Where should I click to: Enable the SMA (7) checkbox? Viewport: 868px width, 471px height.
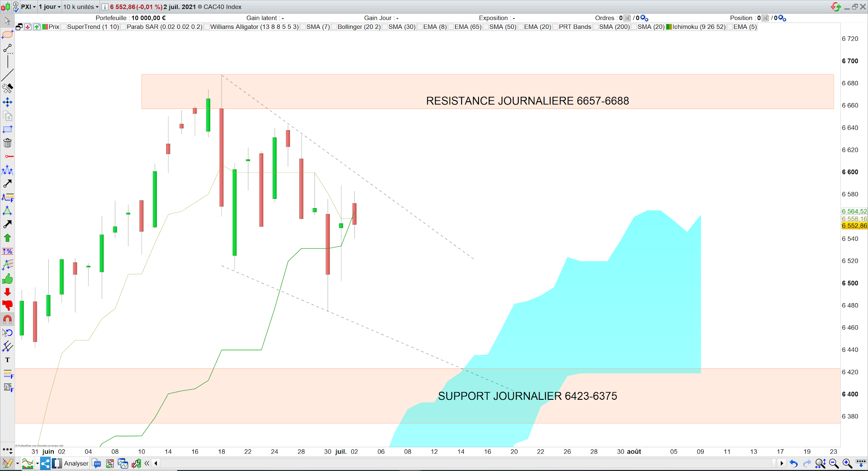pyautogui.click(x=303, y=27)
